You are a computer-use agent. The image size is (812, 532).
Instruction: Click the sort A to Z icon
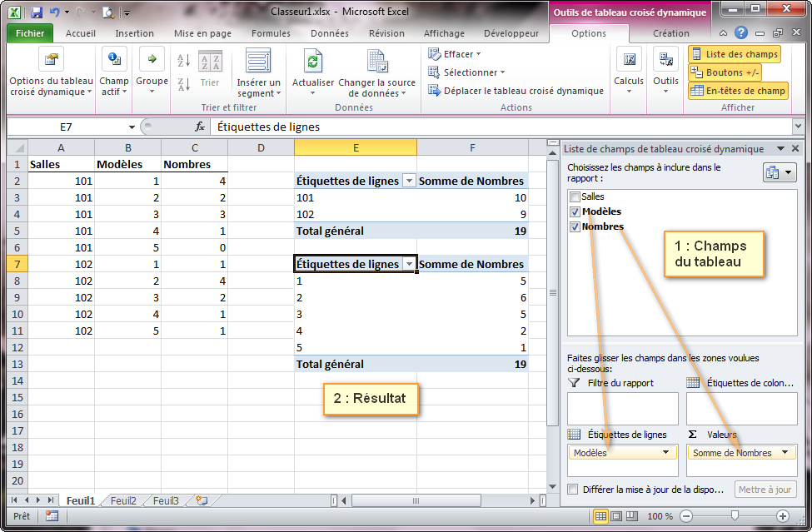184,62
